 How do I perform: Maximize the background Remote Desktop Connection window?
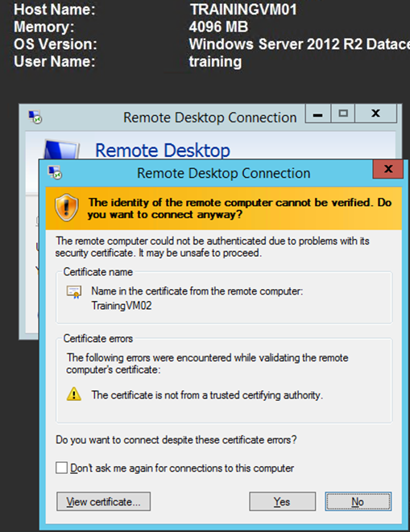point(343,113)
